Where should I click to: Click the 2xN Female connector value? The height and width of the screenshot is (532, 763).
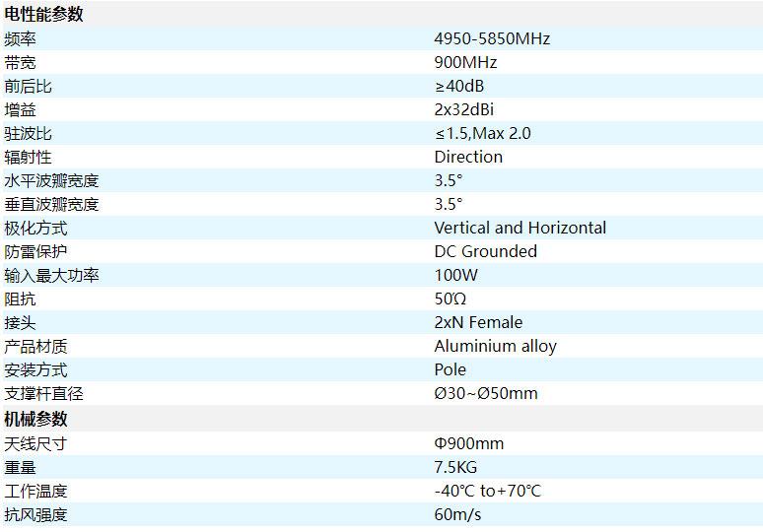(x=478, y=323)
